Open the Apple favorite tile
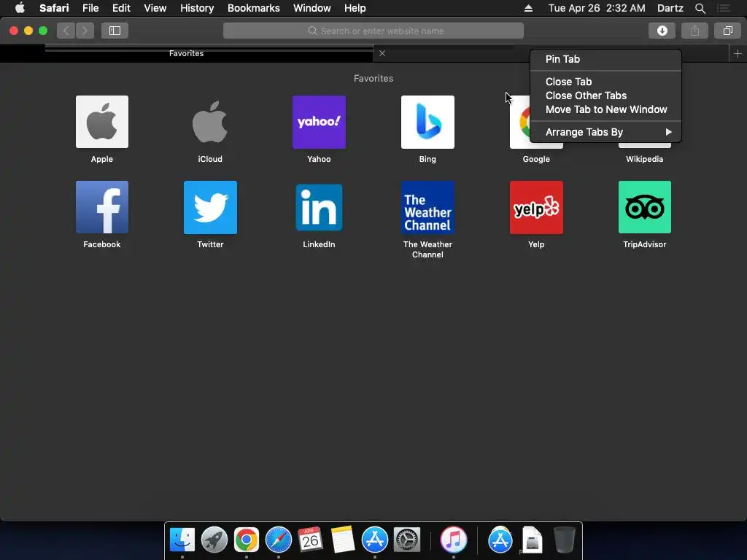This screenshot has width=747, height=560. click(102, 122)
